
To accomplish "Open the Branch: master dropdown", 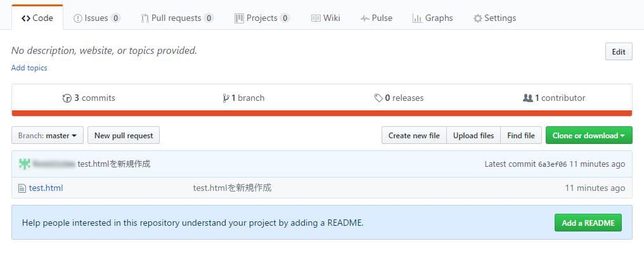I will (48, 136).
